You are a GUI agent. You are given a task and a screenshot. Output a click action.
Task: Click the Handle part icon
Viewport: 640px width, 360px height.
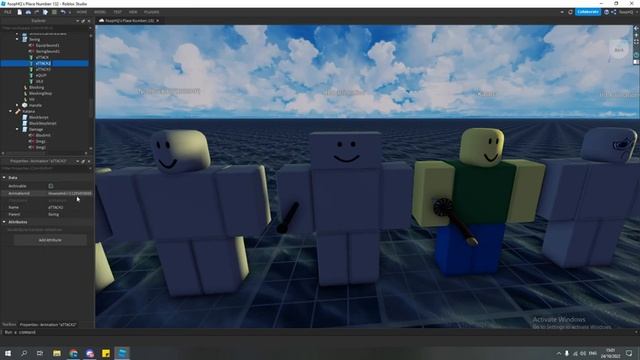(x=24, y=105)
